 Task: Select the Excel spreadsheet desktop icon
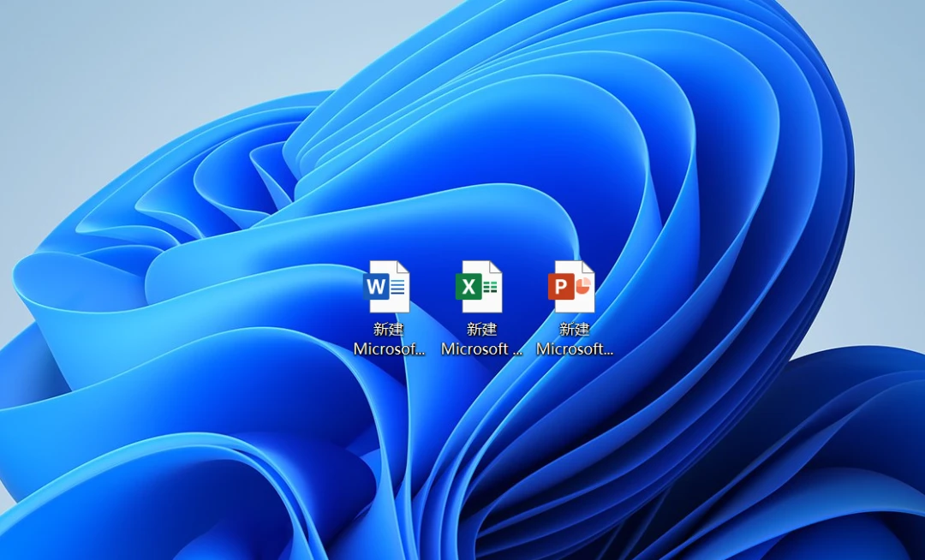479,287
